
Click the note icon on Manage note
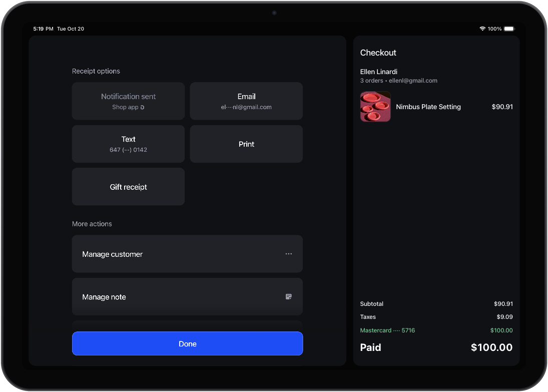(288, 296)
